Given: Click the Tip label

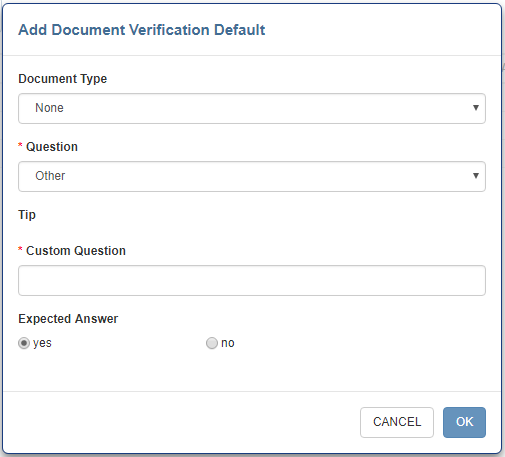Looking at the screenshot, I should point(27,215).
